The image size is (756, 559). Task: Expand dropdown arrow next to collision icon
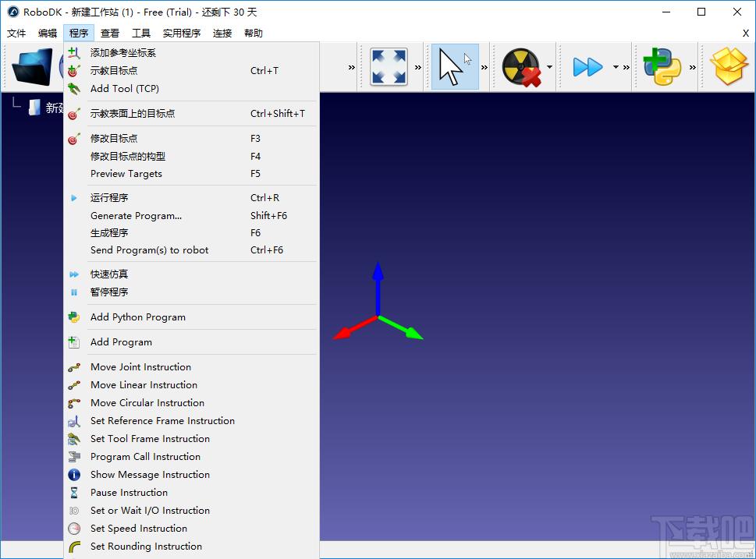(x=550, y=67)
